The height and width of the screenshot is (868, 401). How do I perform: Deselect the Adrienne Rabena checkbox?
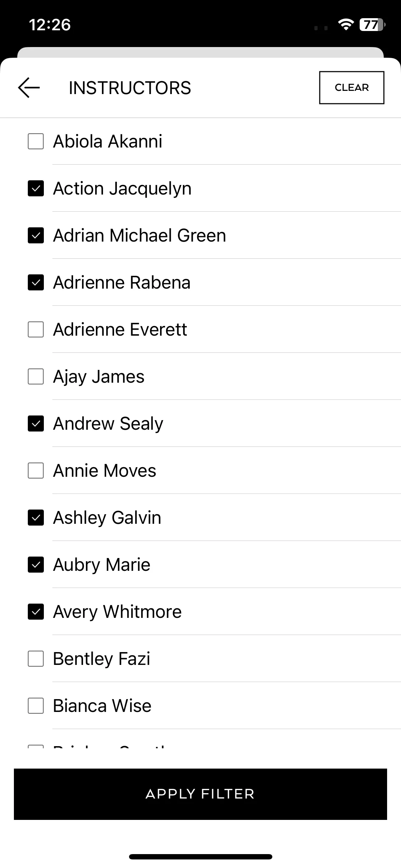tap(36, 282)
